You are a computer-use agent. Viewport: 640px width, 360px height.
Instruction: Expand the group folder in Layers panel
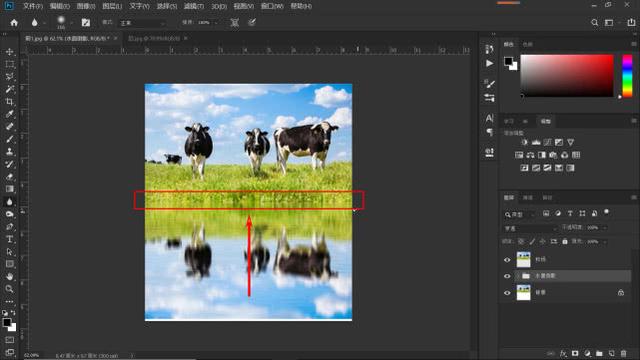[518, 276]
